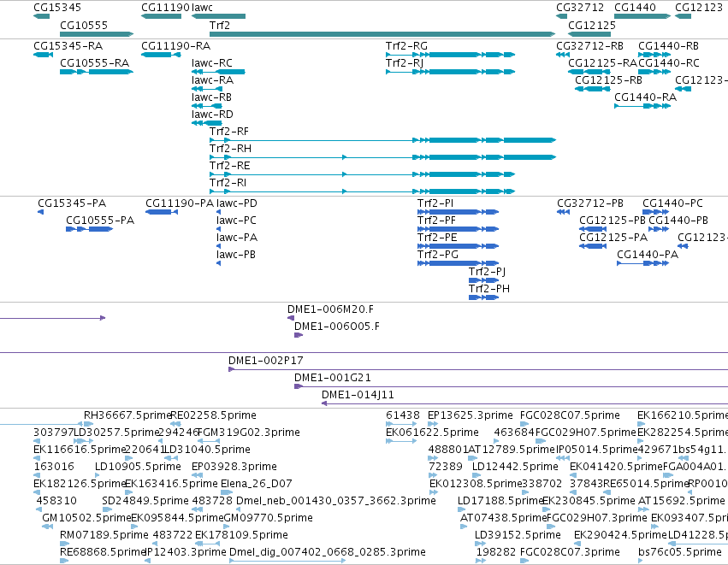
Task: Click the lawc gene feature bar
Action: click(218, 16)
